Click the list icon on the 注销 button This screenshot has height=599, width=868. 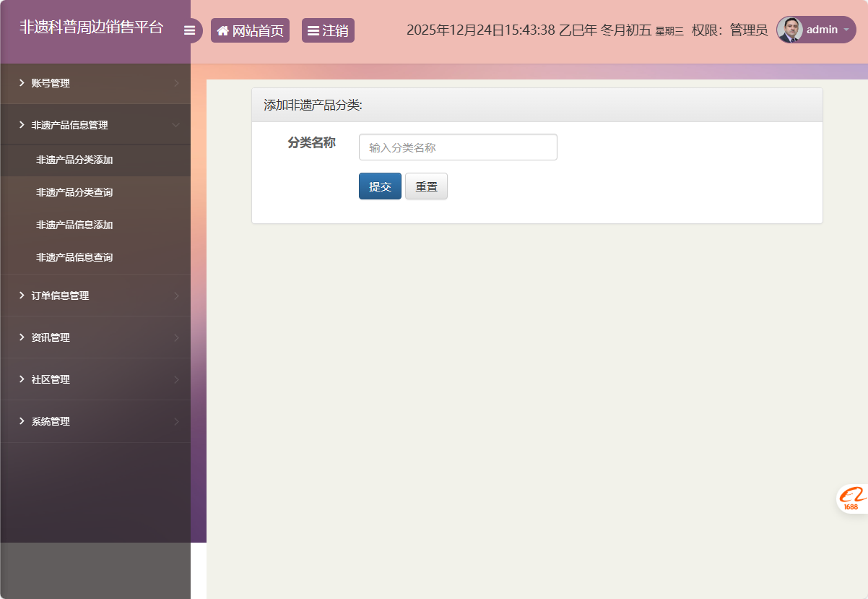312,30
